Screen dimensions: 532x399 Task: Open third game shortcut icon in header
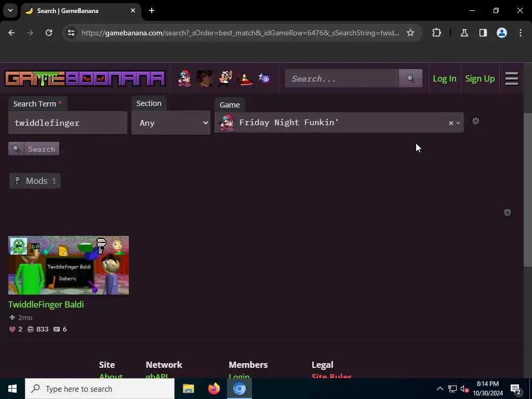(225, 79)
